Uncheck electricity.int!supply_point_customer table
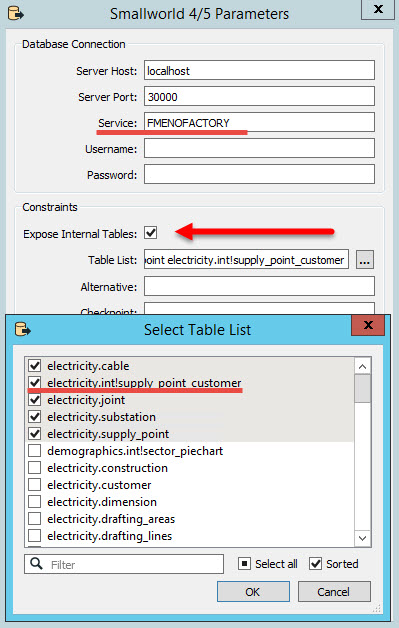Image resolution: width=399 pixels, height=628 pixels. click(x=35, y=382)
